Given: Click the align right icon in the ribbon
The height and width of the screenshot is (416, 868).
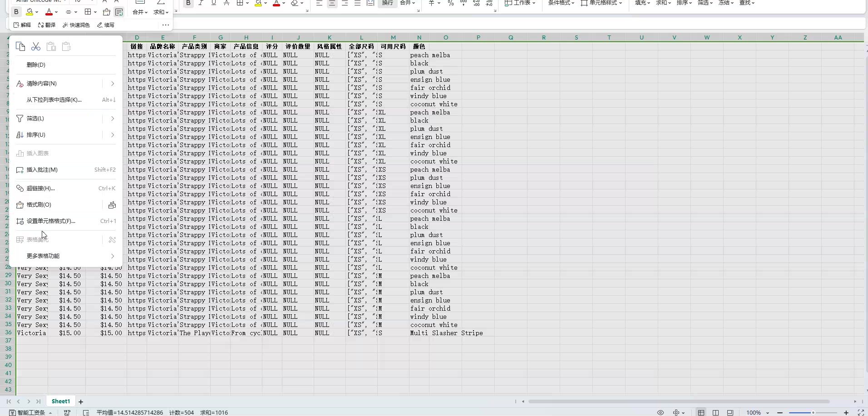Looking at the screenshot, I should click(x=345, y=3).
